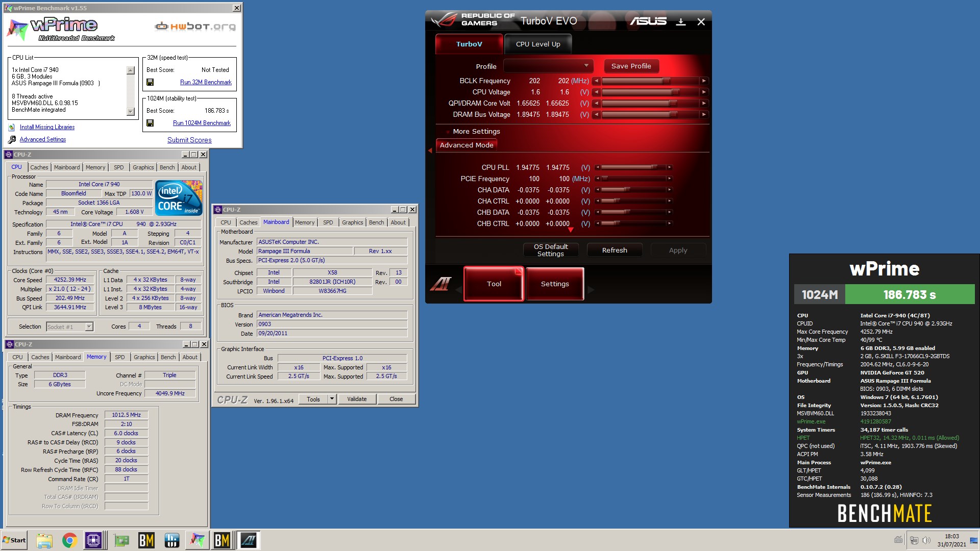The image size is (980, 551).
Task: Increase CPU Voltage using the right arrow
Action: (704, 92)
